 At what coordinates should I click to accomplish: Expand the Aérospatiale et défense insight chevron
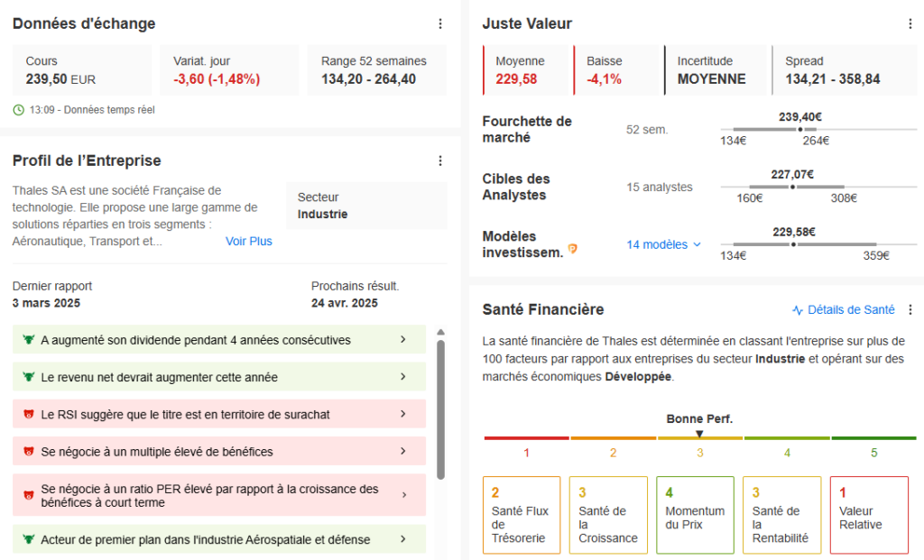pyautogui.click(x=402, y=539)
